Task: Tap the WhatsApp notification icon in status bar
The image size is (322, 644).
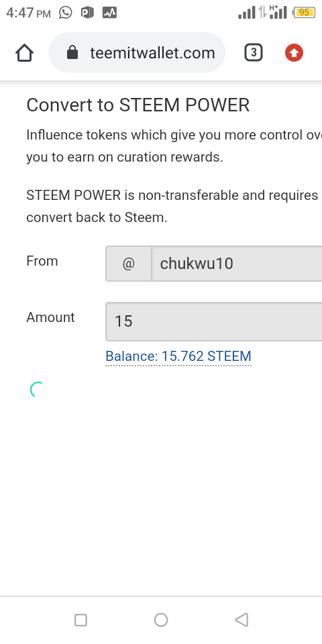Action: (65, 12)
